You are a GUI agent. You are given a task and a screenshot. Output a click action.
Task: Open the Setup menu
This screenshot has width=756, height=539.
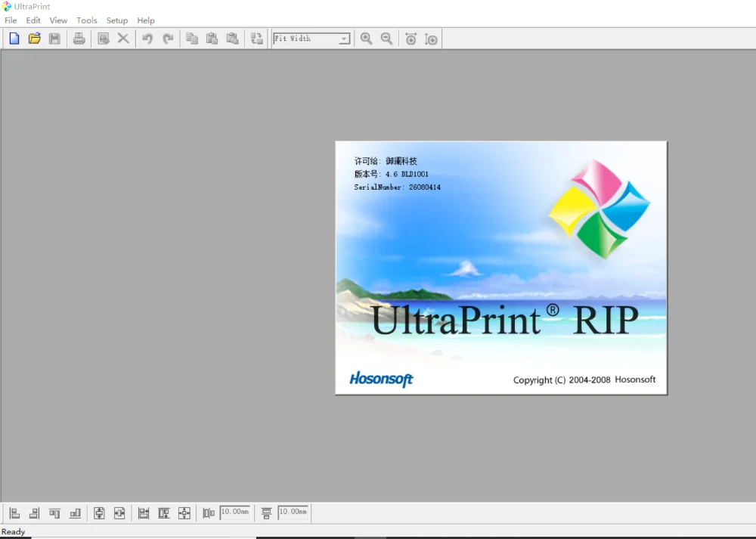117,20
